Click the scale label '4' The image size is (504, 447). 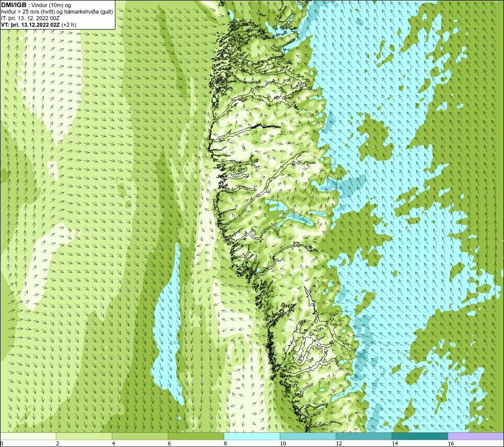click(113, 444)
